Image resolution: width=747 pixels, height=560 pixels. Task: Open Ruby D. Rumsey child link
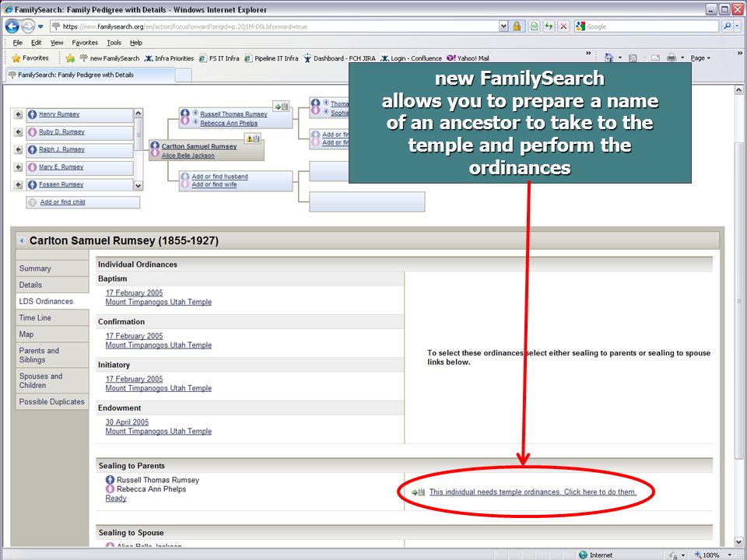pos(61,132)
